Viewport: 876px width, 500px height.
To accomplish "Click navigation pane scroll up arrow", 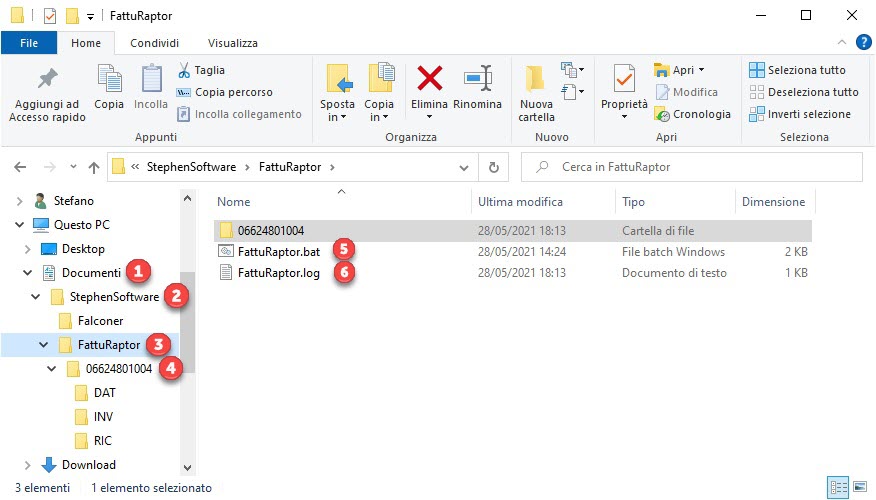I will click(x=188, y=198).
